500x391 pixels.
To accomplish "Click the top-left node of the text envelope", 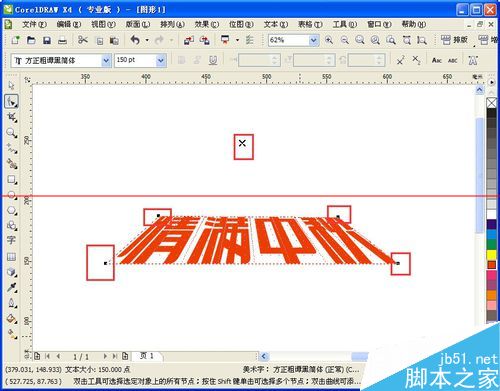I will (158, 216).
